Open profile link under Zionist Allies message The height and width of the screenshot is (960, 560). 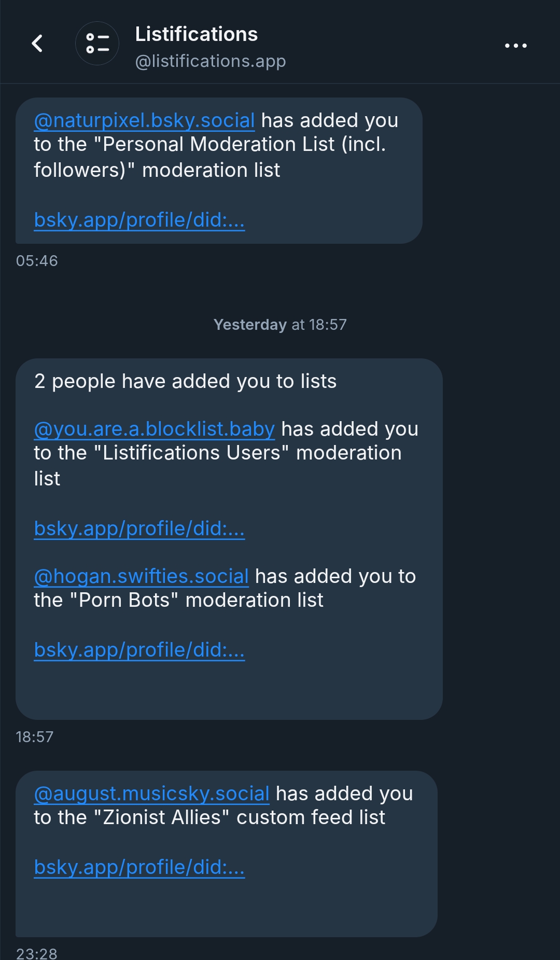pyautogui.click(x=139, y=867)
